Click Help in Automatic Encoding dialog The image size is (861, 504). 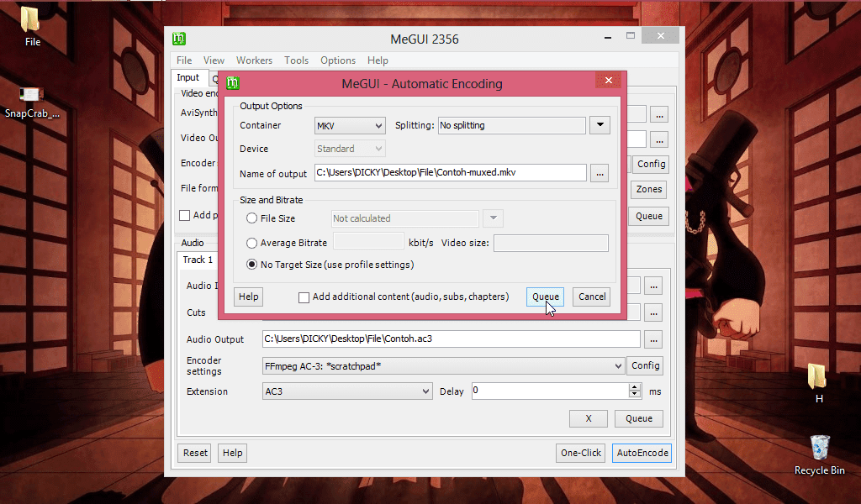pos(248,297)
